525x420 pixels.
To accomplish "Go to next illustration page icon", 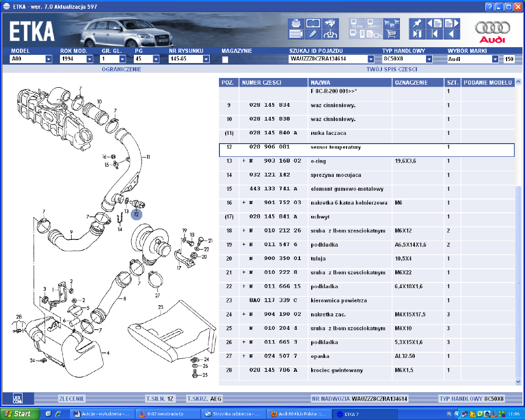I will [452, 23].
